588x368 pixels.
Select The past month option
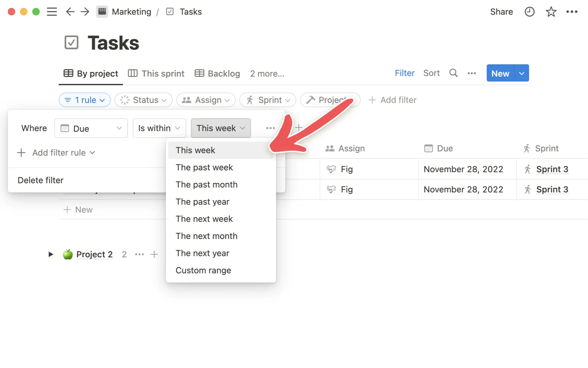tap(206, 184)
